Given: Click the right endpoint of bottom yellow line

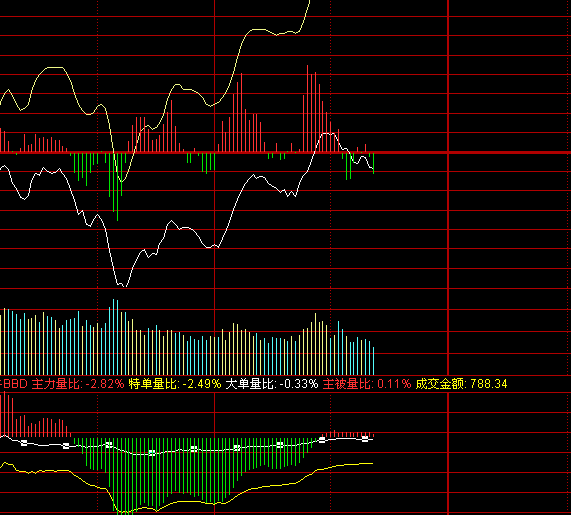Looking at the screenshot, I should (x=372, y=463).
